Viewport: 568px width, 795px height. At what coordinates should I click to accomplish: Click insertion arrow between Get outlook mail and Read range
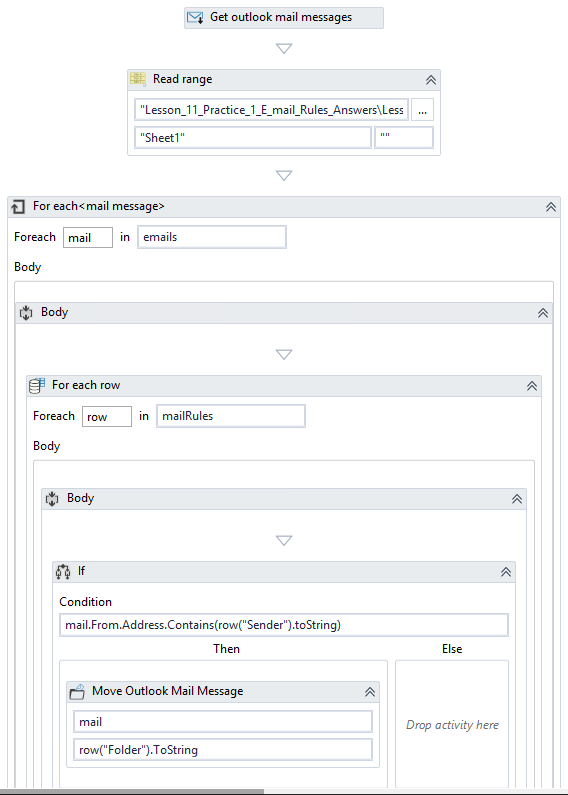284,49
